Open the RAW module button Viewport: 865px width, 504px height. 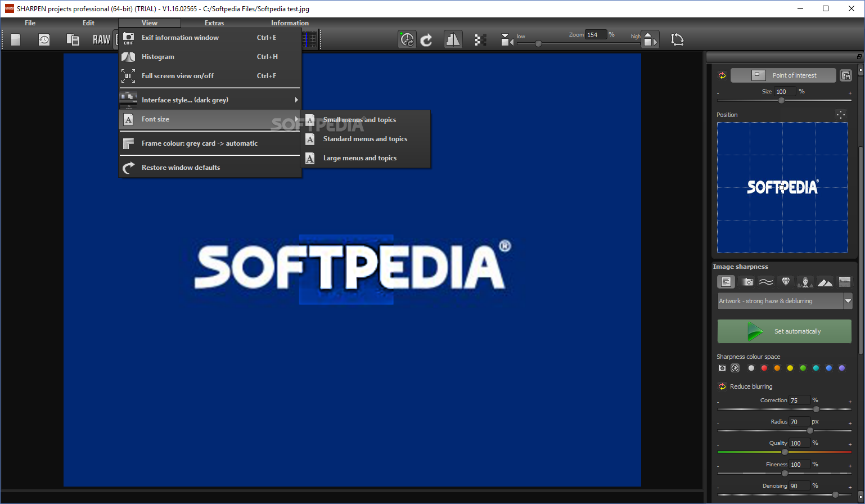click(x=101, y=39)
